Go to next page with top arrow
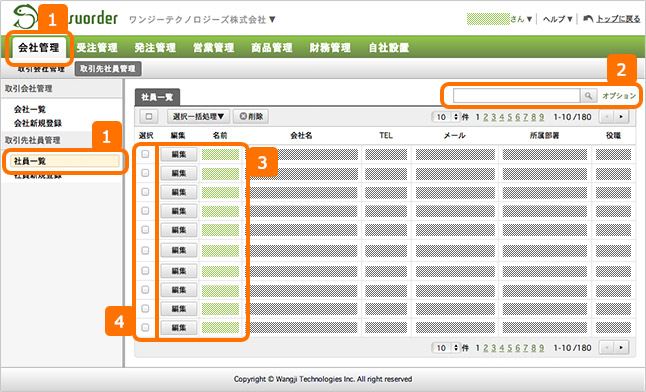Image resolution: width=646 pixels, height=392 pixels. click(621, 117)
